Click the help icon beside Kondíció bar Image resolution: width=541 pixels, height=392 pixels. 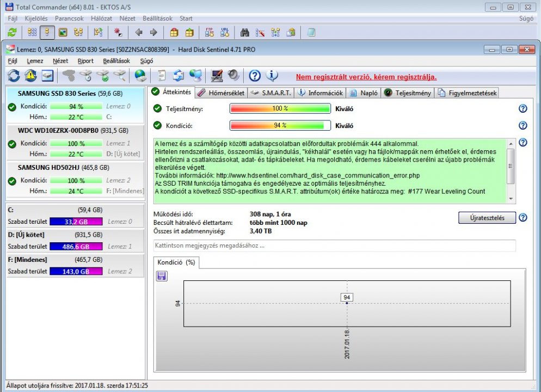coord(522,125)
